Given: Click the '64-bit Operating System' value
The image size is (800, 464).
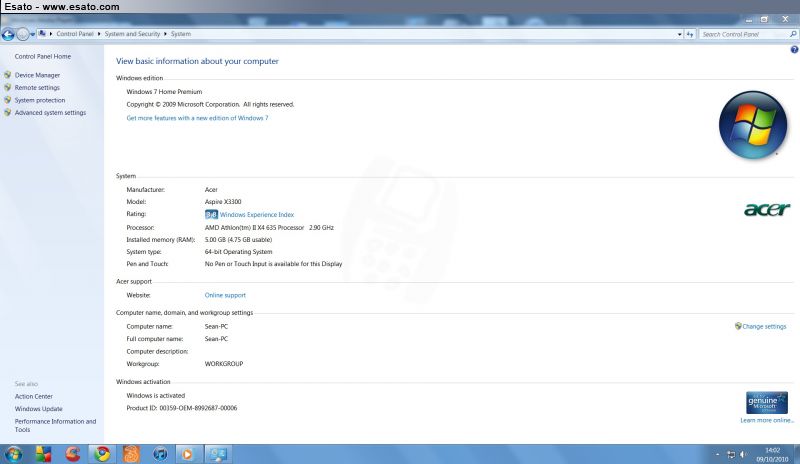Looking at the screenshot, I should coord(238,252).
